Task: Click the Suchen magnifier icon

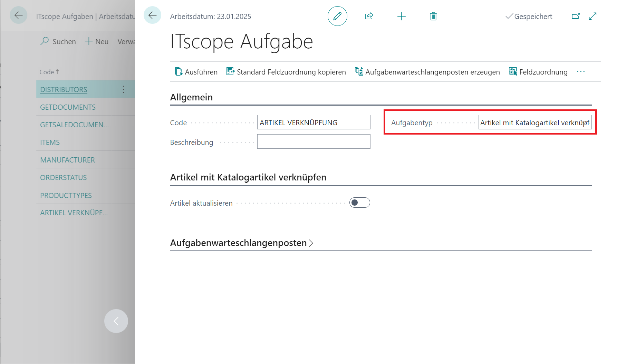Action: click(x=45, y=41)
